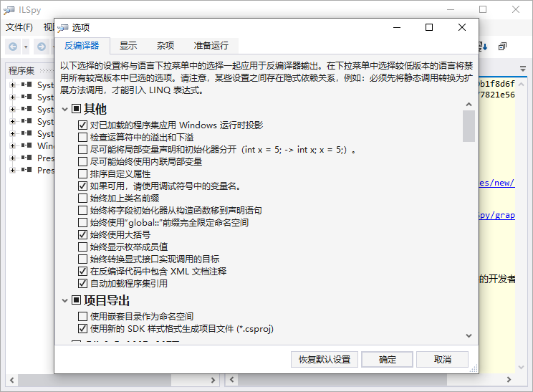Viewport: 533px width, 392px height.
Task: Enable 使用嵌套目录作为命名空间
Action: tap(82, 317)
